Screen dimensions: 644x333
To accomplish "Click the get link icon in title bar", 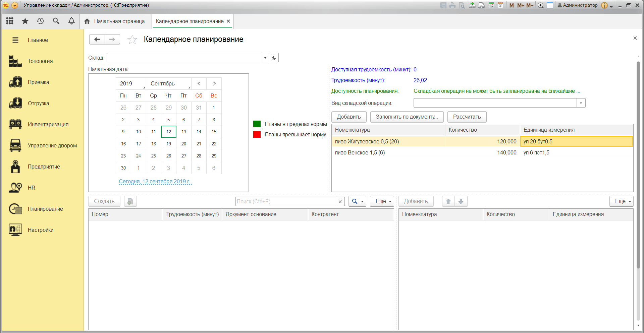I will 472,5.
